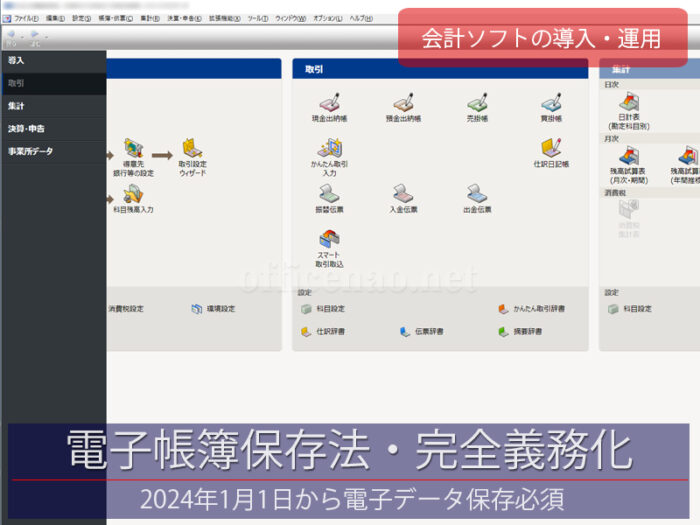Open the 決算・申告 menu in menu bar
The width and height of the screenshot is (700, 525).
pos(184,18)
